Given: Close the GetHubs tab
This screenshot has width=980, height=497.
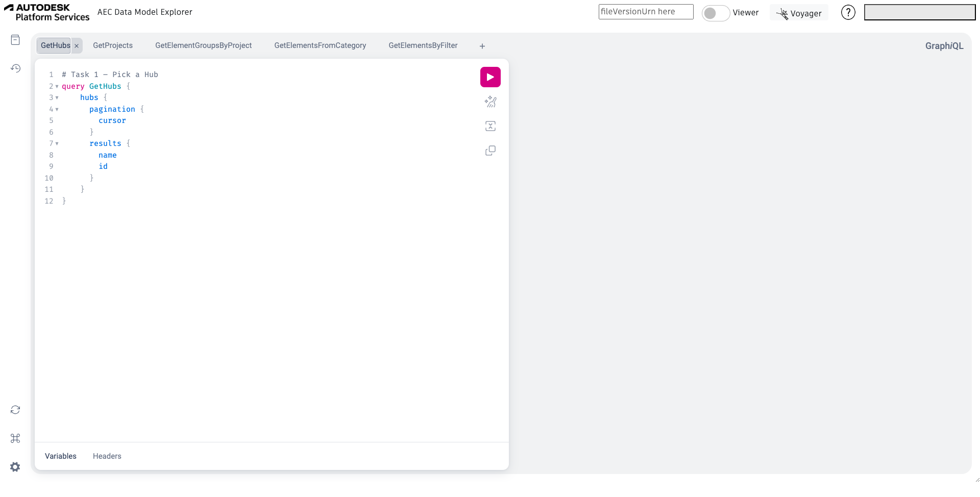Looking at the screenshot, I should pos(77,46).
